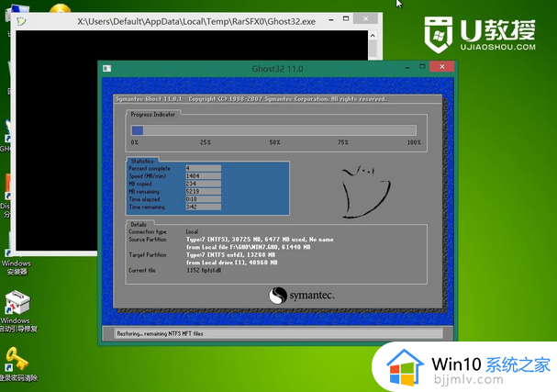Close the Ghost32 11.0 window
Viewport: 557px width, 392px height.
442,66
